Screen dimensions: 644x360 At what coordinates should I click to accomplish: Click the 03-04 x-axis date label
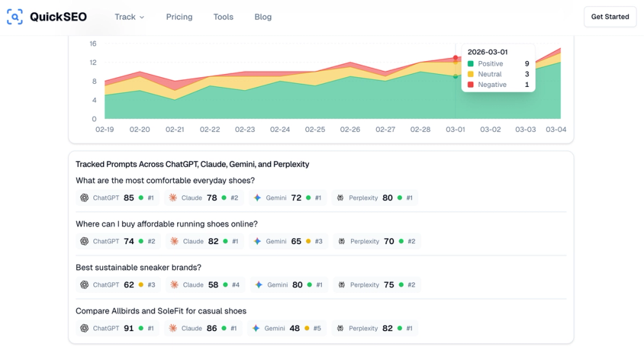[x=556, y=129]
